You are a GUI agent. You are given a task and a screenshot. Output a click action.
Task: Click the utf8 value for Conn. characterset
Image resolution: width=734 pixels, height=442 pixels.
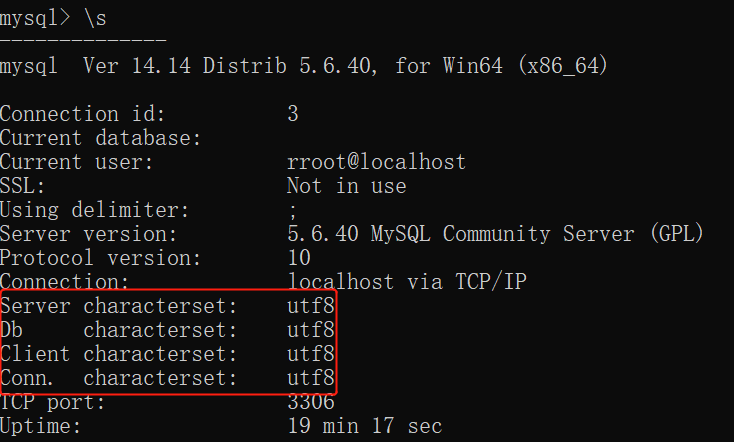(310, 378)
